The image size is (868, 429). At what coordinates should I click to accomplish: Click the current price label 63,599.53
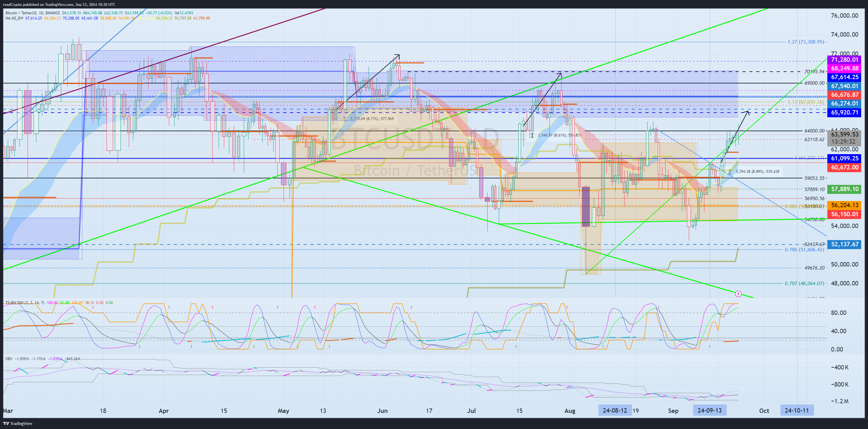click(844, 135)
